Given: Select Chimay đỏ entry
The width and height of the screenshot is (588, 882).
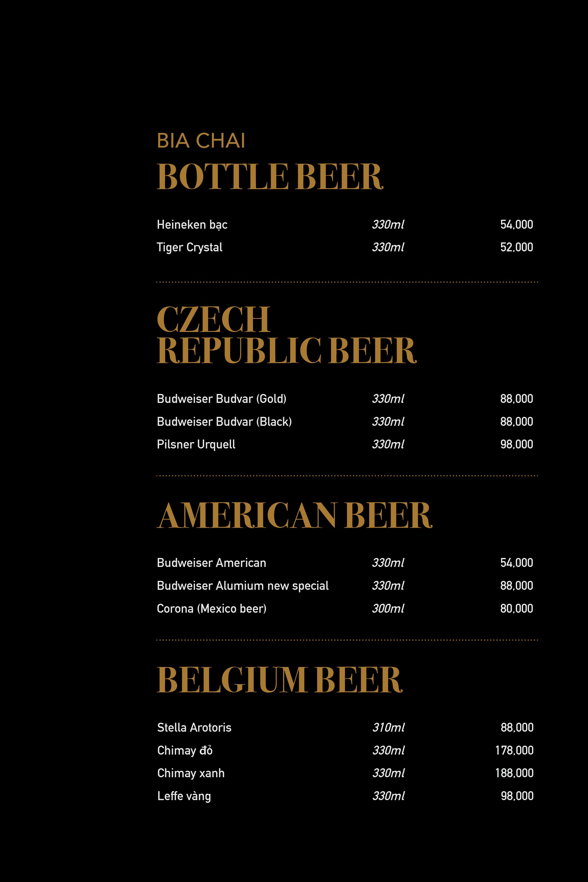Looking at the screenshot, I should tap(185, 750).
